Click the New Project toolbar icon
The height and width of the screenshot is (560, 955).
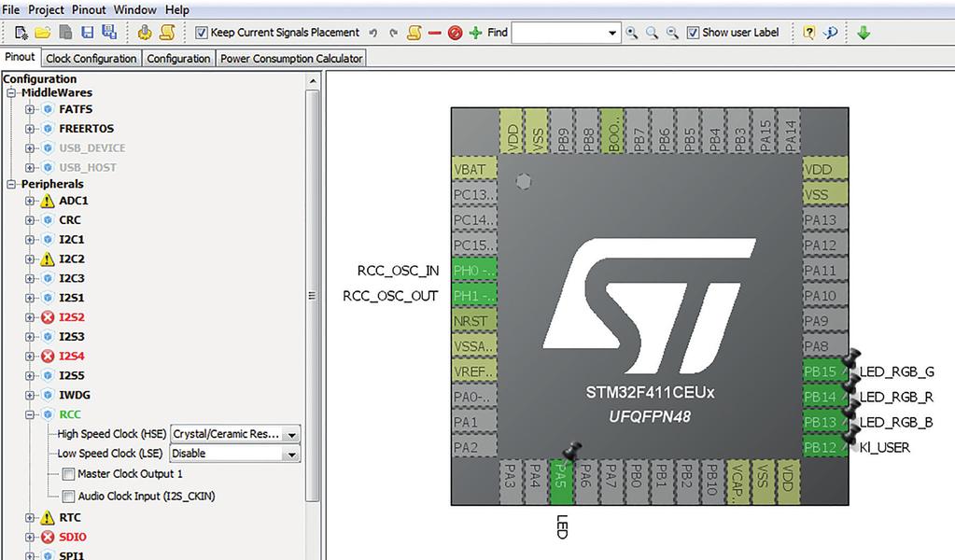(x=21, y=33)
